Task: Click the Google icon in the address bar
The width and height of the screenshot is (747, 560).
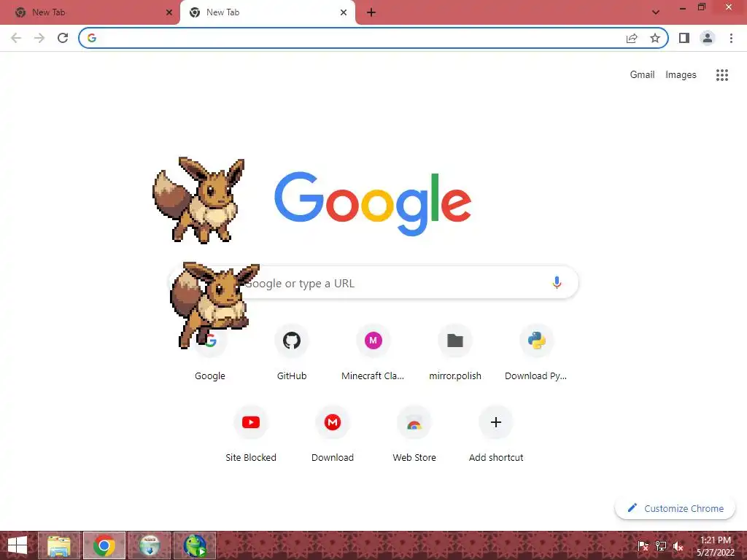Action: (x=92, y=38)
